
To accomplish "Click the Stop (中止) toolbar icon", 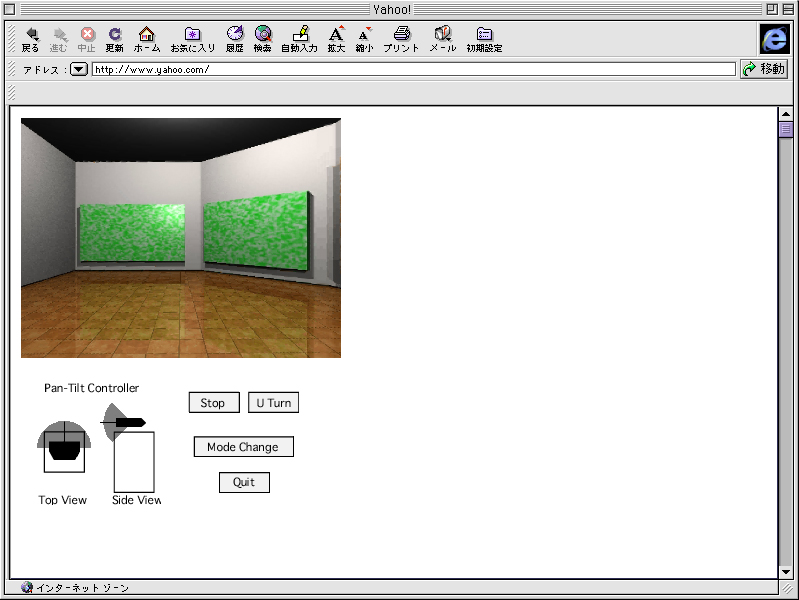I will click(87, 34).
